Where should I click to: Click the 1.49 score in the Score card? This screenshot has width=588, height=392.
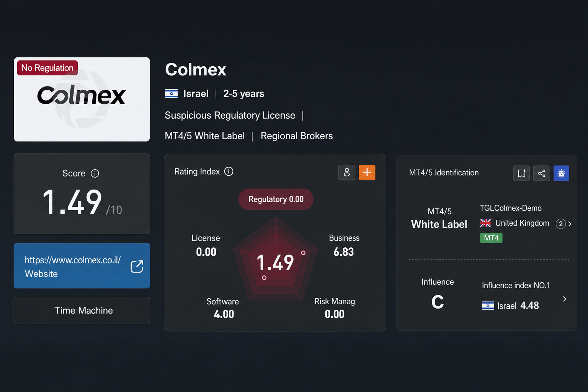point(72,202)
